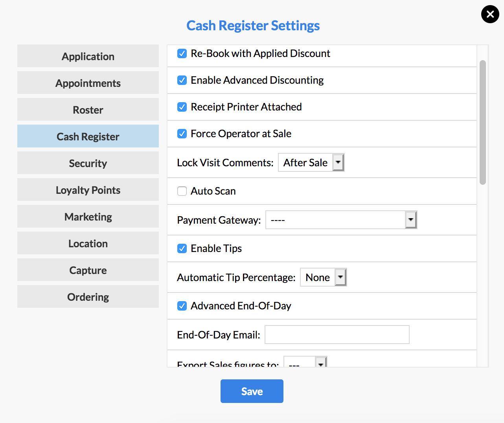This screenshot has width=504, height=423.
Task: Close the Cash Register Settings dialog
Action: coord(490,15)
